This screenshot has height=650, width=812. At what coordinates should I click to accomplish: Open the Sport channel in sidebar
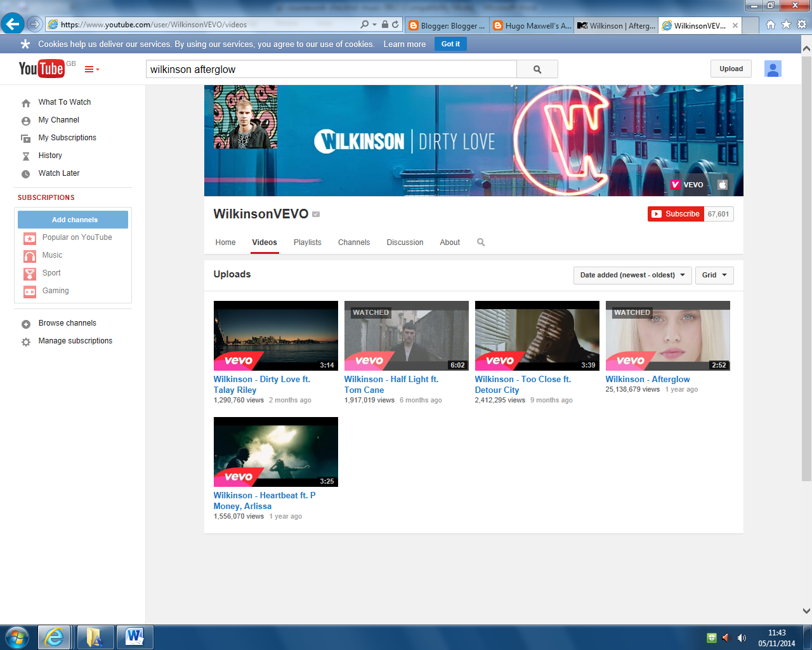point(51,273)
